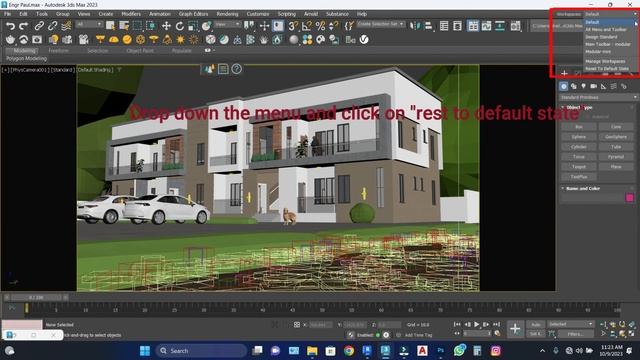The width and height of the screenshot is (640, 360).
Task: Toggle the Angle Snap icon
Action: click(306, 26)
